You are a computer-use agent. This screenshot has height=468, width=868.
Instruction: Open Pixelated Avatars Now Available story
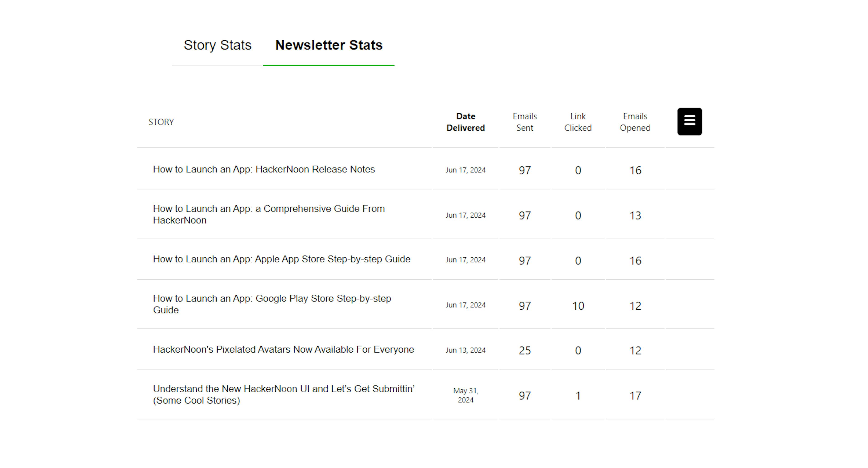(x=283, y=349)
